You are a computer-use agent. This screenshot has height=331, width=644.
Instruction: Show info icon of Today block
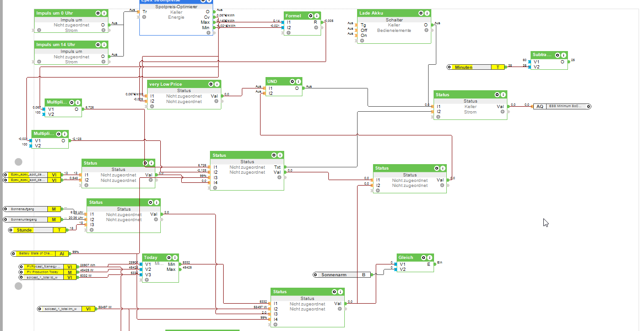pos(175,258)
